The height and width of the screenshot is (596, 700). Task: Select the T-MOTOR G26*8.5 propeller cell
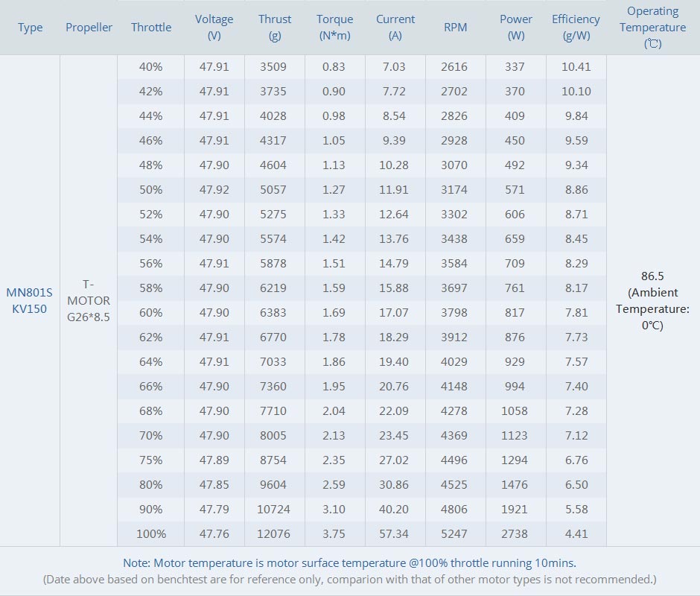click(x=89, y=301)
